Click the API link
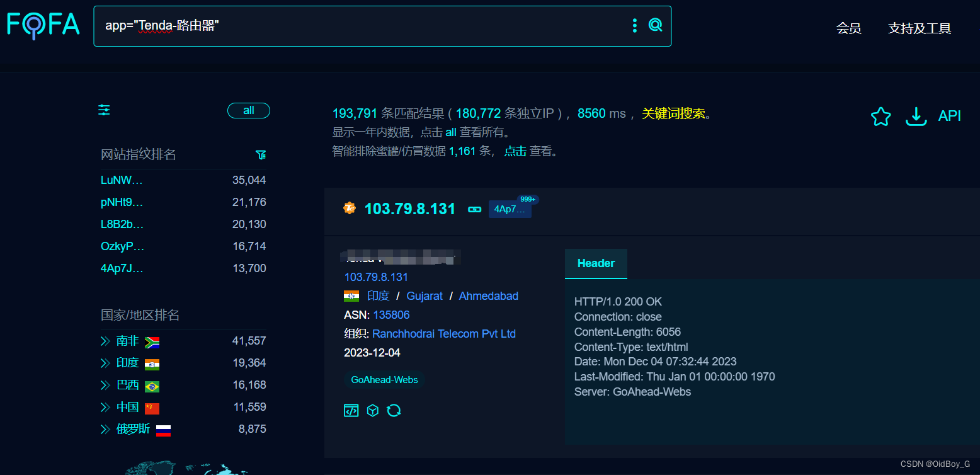This screenshot has height=475, width=980. [950, 116]
